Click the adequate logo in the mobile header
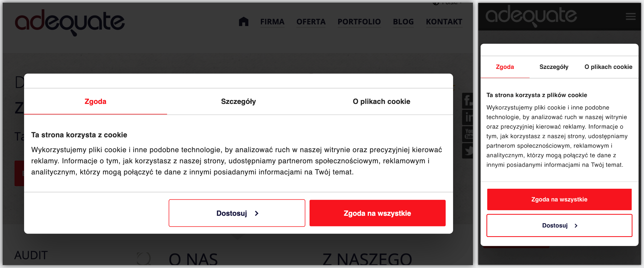The image size is (644, 268). pos(531,16)
